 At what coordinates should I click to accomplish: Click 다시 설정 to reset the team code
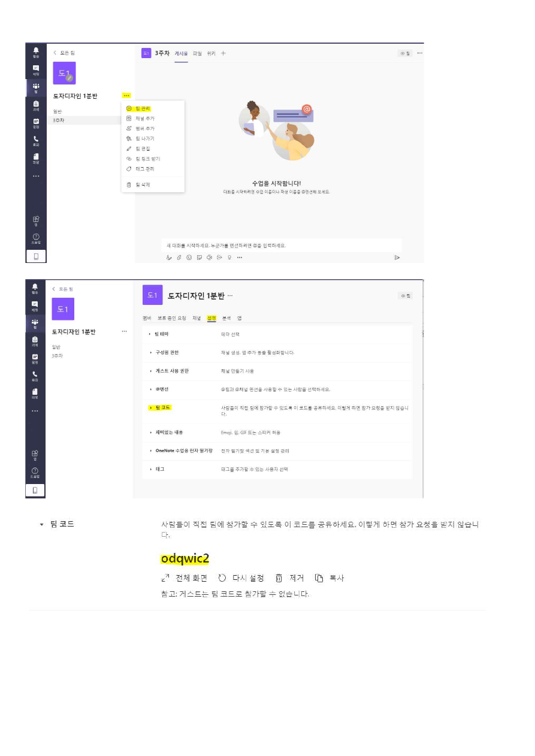(241, 579)
